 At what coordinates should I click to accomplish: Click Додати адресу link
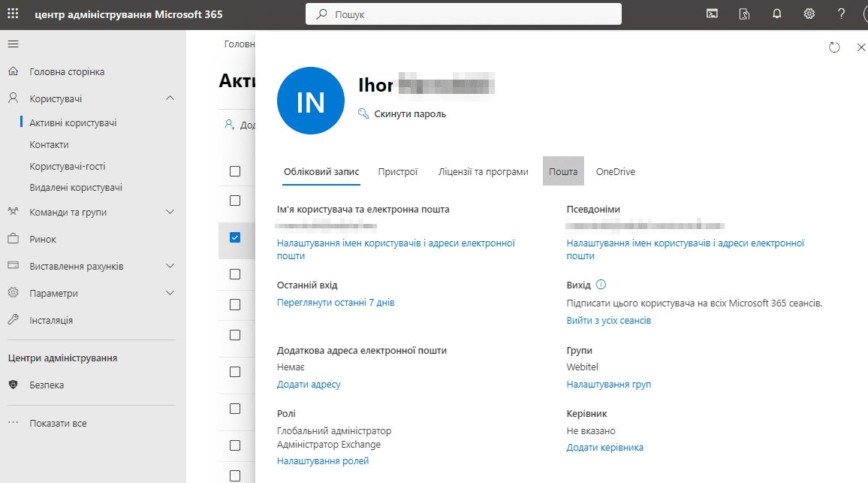tap(309, 385)
